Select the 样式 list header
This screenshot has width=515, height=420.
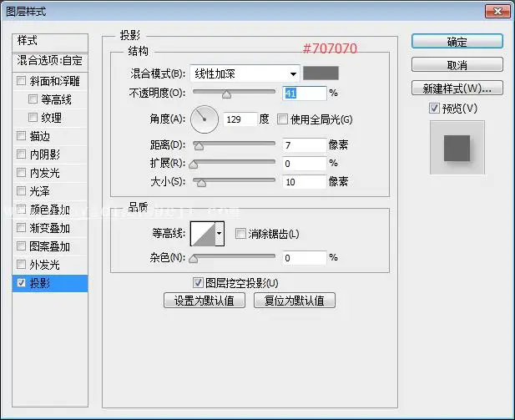pyautogui.click(x=50, y=41)
